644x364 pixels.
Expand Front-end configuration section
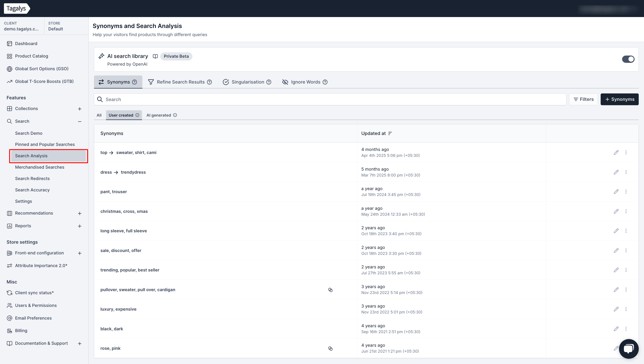click(x=80, y=253)
